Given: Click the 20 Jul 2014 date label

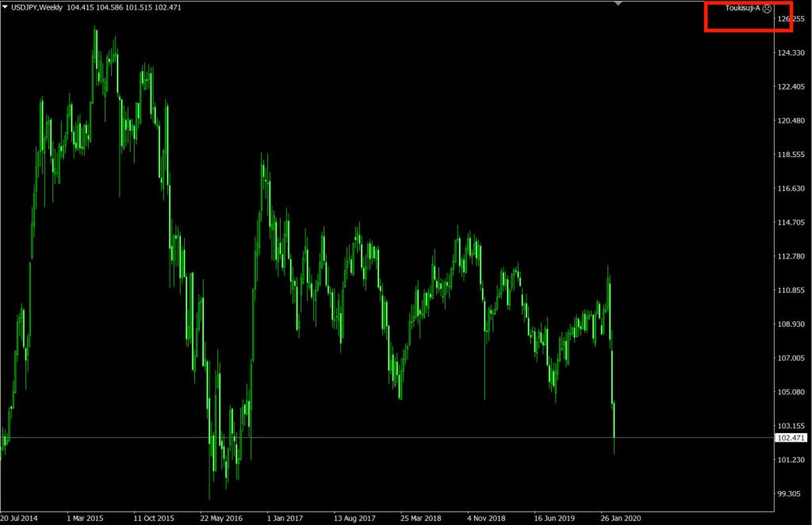Looking at the screenshot, I should coord(19,518).
